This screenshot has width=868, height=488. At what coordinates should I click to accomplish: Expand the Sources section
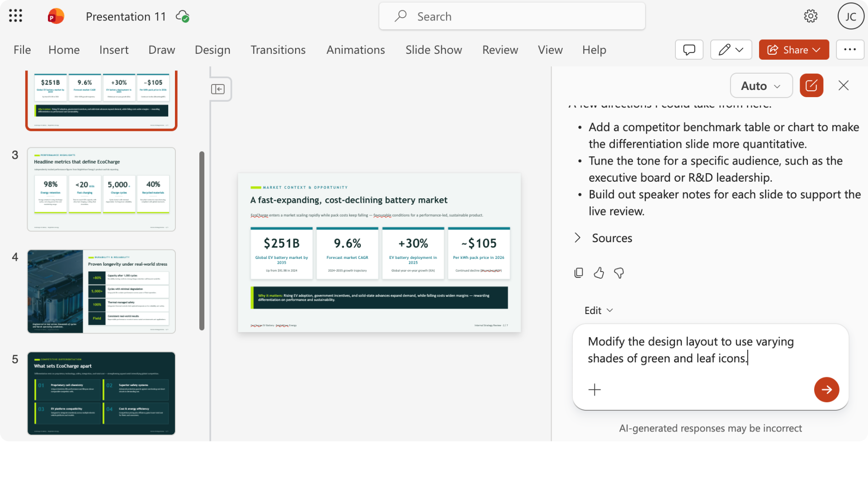(603, 238)
